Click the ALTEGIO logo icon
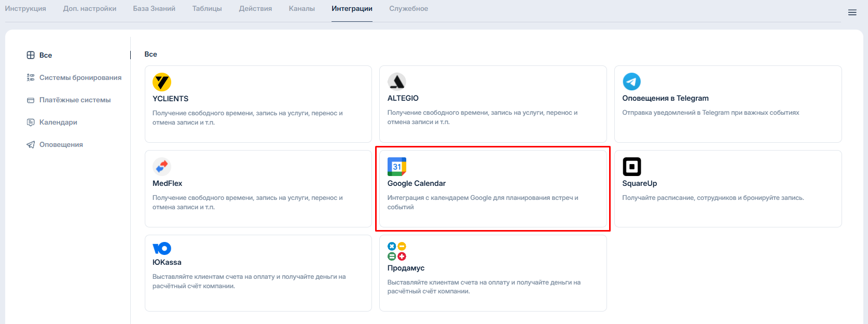 (x=397, y=82)
